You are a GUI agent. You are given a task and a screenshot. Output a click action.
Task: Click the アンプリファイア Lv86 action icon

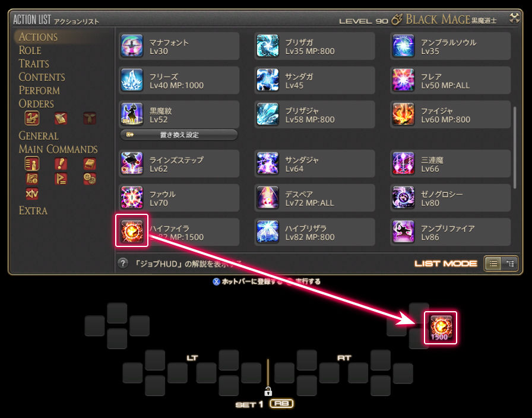pos(403,232)
